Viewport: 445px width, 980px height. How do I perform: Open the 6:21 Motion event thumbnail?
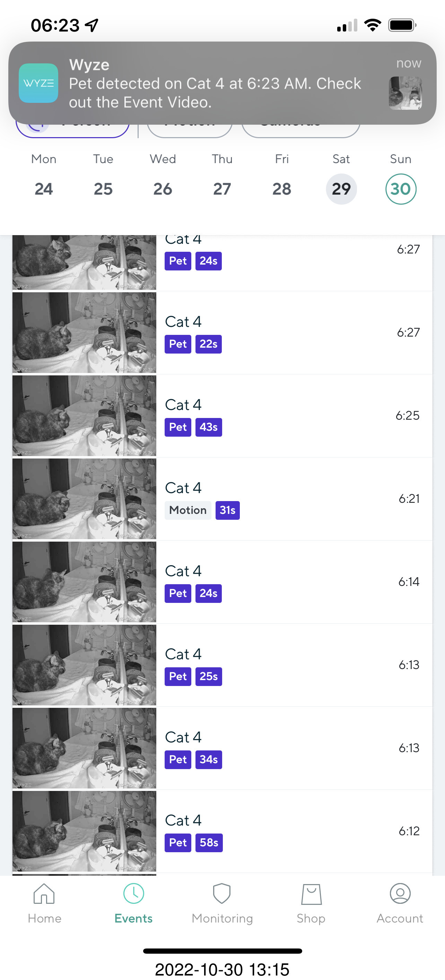(84, 499)
